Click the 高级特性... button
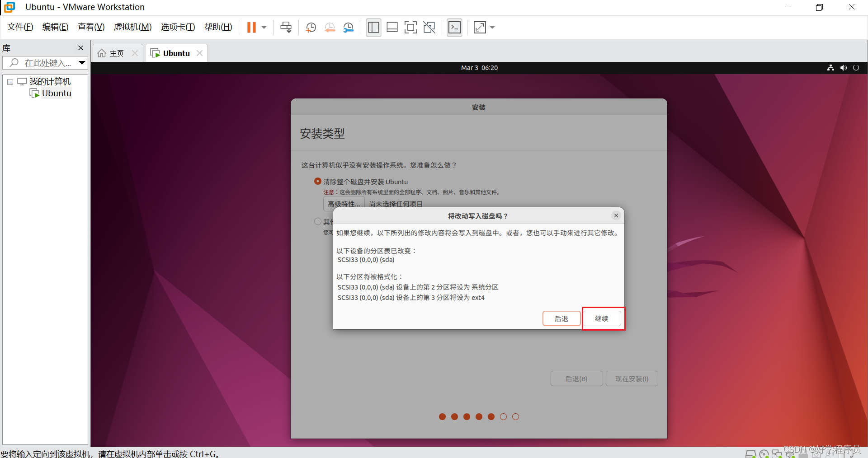This screenshot has height=458, width=868. click(344, 204)
